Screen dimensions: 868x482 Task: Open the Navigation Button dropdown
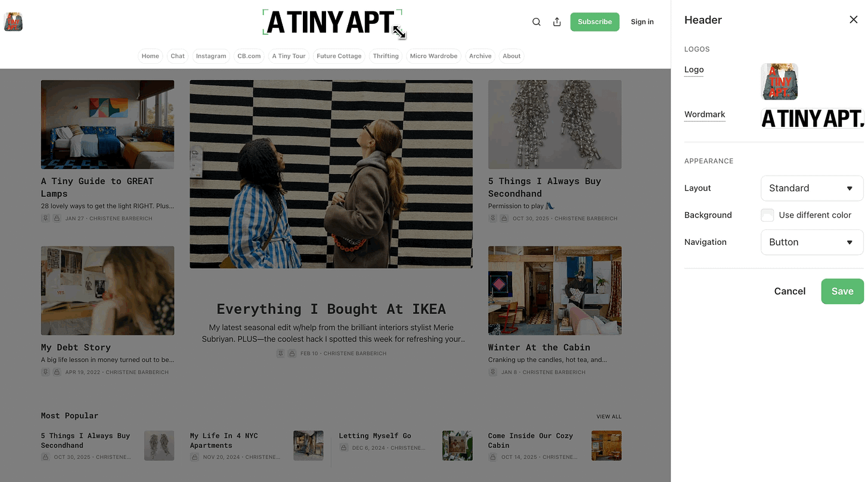tap(812, 242)
